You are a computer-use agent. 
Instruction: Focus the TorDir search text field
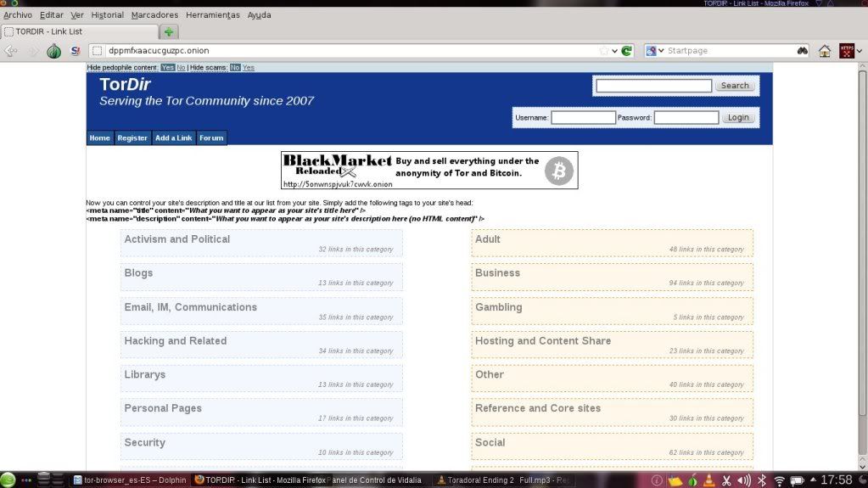click(654, 86)
